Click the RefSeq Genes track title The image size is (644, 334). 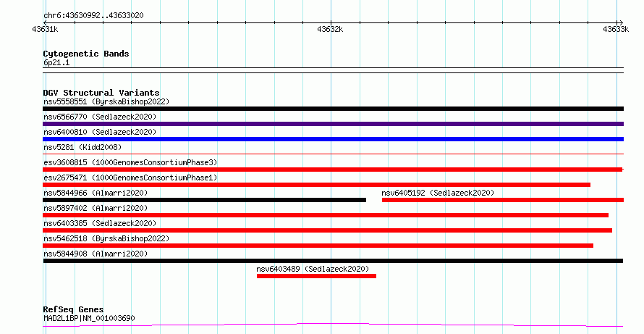[x=73, y=309]
